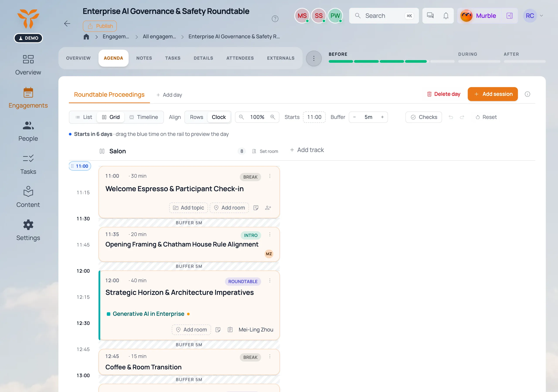Select the Roundtable Proceedings day tab
558x392 pixels.
pos(109,95)
